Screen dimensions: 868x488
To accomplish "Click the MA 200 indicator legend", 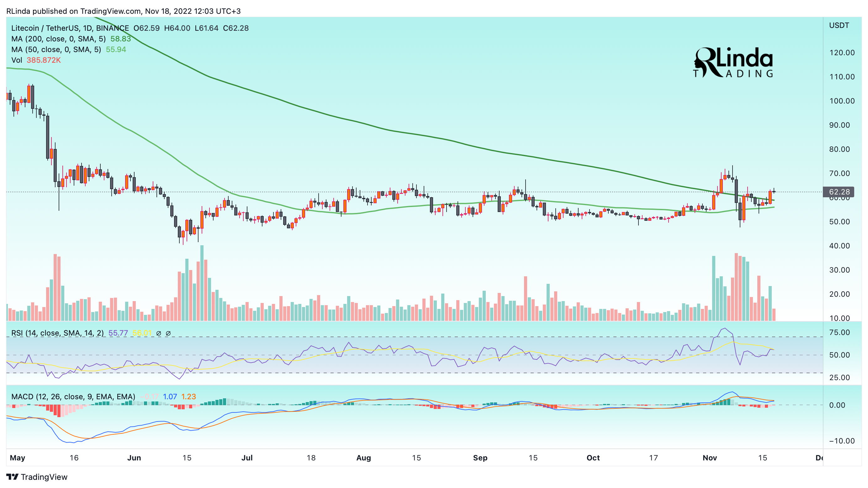I will coord(58,39).
